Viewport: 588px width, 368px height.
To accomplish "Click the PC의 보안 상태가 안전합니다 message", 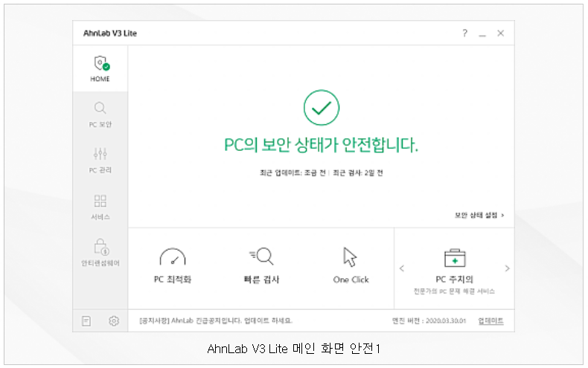I will click(321, 145).
